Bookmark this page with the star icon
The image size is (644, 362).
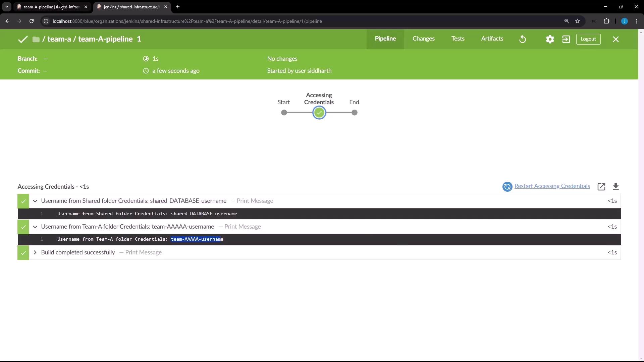pos(578,21)
